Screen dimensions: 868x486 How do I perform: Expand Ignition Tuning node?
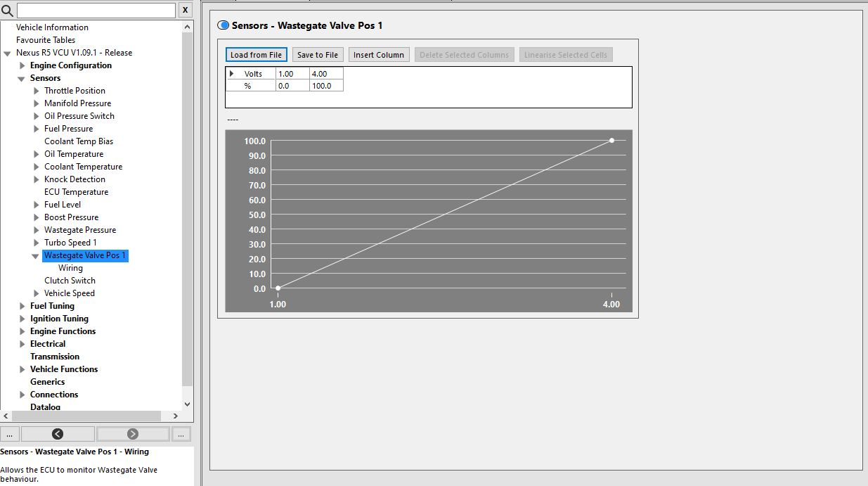pyautogui.click(x=22, y=319)
